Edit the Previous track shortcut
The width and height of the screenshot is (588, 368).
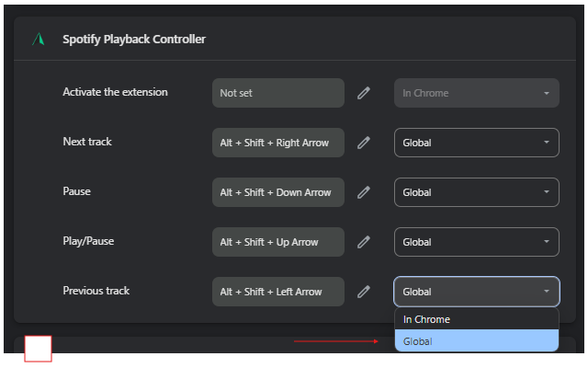click(x=364, y=292)
